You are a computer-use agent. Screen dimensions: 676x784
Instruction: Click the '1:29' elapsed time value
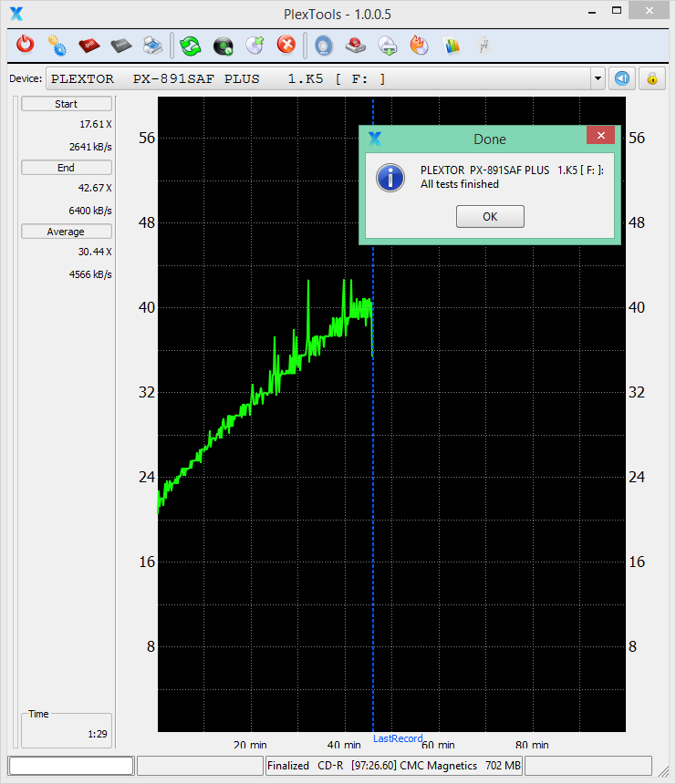coord(98,734)
